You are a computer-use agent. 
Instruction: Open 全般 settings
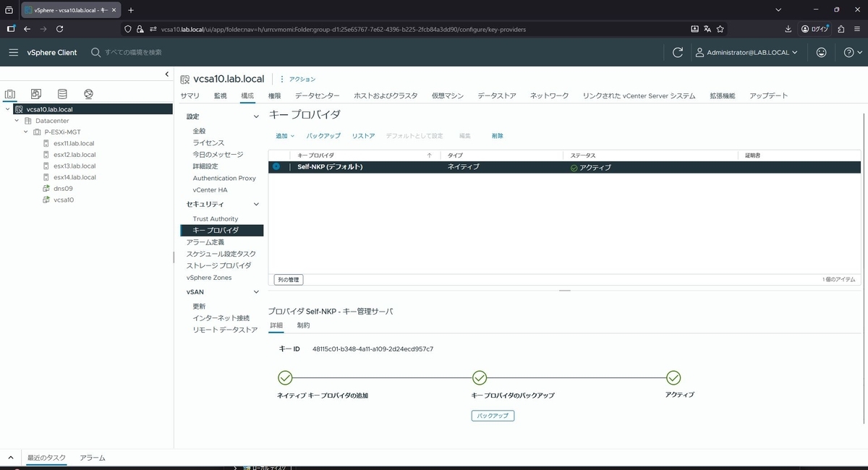coord(199,131)
